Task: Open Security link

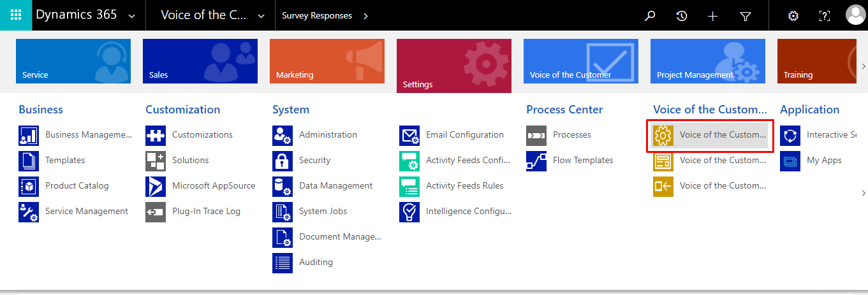Action: [315, 161]
